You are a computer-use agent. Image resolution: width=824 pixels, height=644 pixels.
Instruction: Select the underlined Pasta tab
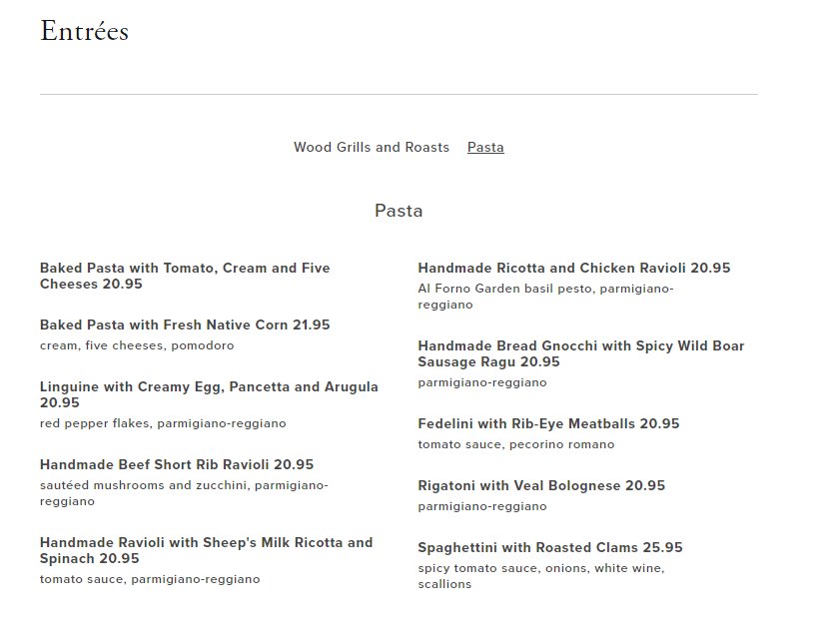pyautogui.click(x=485, y=147)
